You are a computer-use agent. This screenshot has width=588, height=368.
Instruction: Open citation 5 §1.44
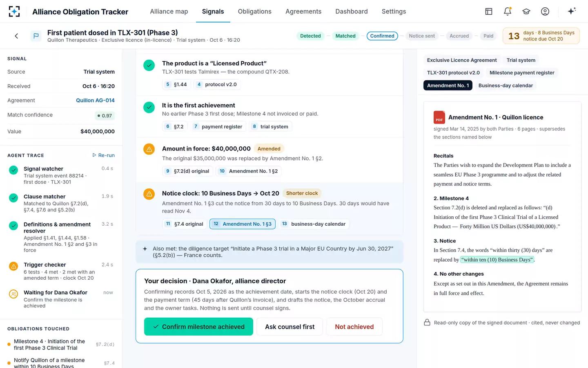[x=176, y=85]
